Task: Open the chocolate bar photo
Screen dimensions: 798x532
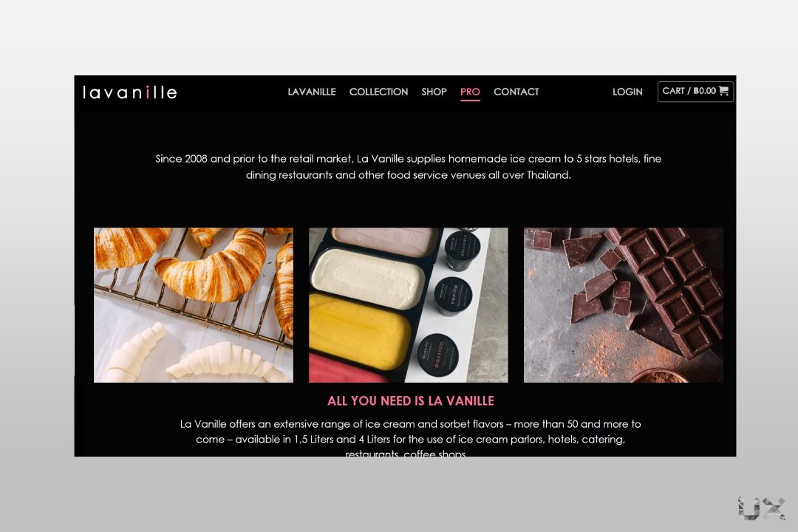Action: tap(624, 305)
